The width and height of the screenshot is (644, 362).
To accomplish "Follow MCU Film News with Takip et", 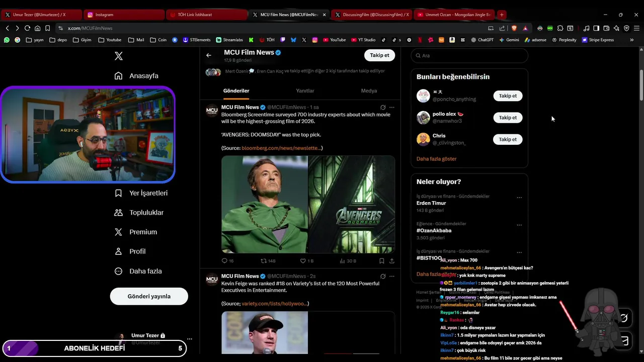I will 379,55.
